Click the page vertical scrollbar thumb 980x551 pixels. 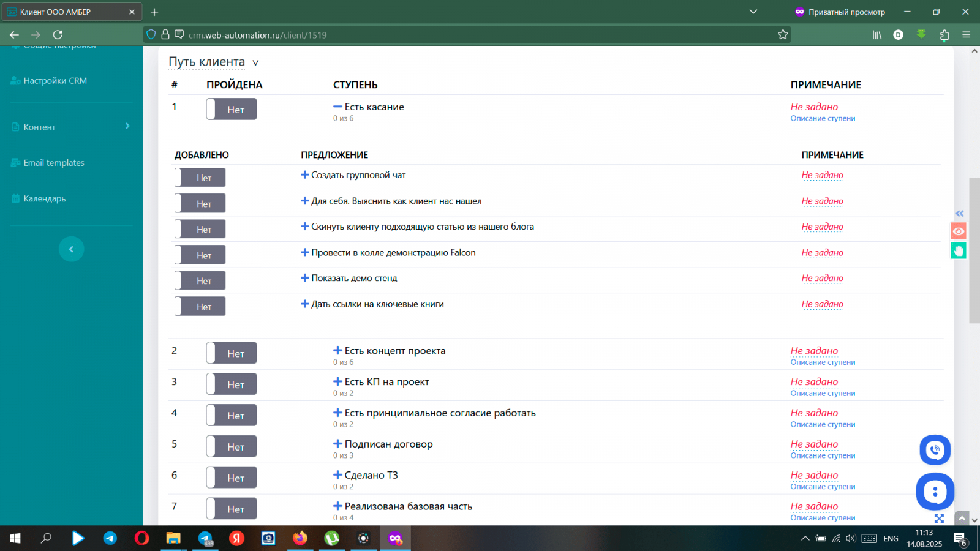pyautogui.click(x=974, y=250)
